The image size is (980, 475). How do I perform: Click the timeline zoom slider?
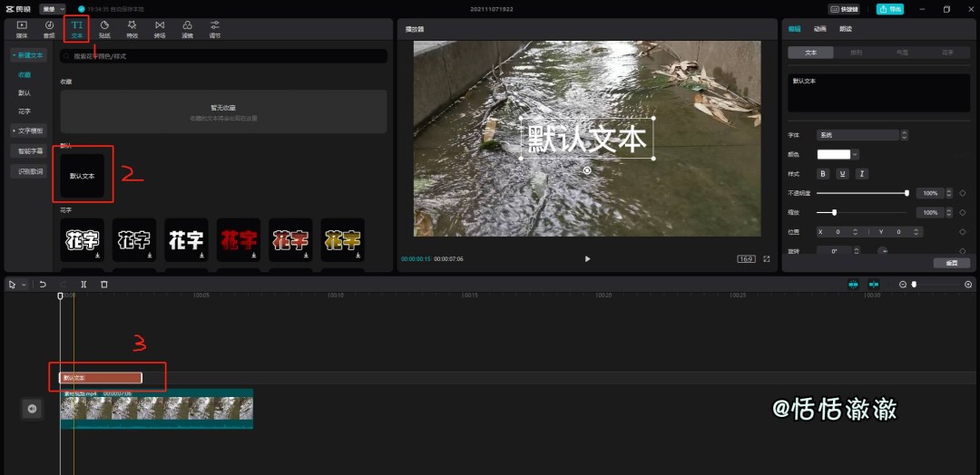(914, 285)
